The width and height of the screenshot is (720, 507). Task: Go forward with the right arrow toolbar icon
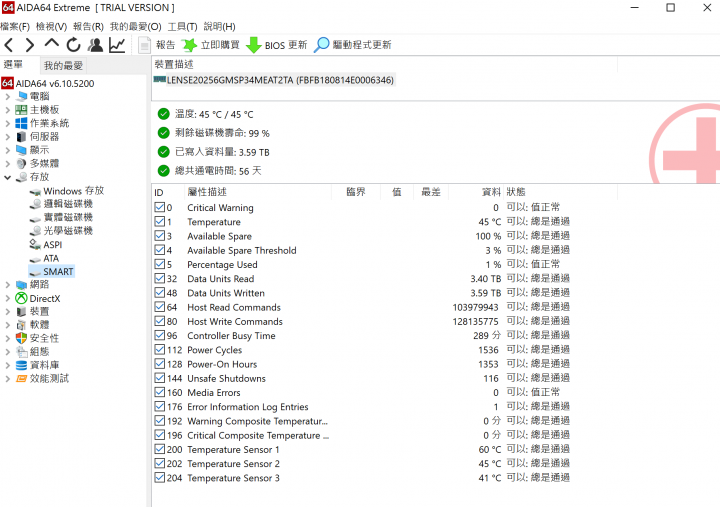click(30, 45)
